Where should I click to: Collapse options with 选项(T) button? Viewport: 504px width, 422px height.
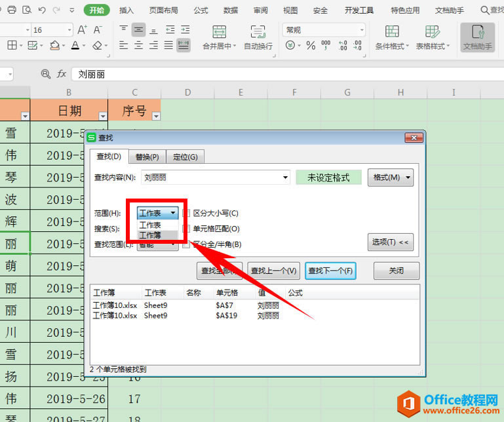(x=391, y=242)
